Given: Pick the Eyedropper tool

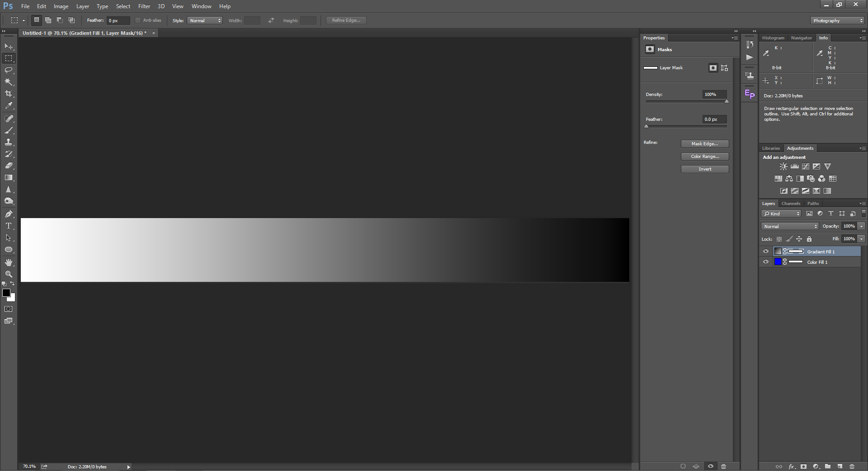Looking at the screenshot, I should [9, 105].
